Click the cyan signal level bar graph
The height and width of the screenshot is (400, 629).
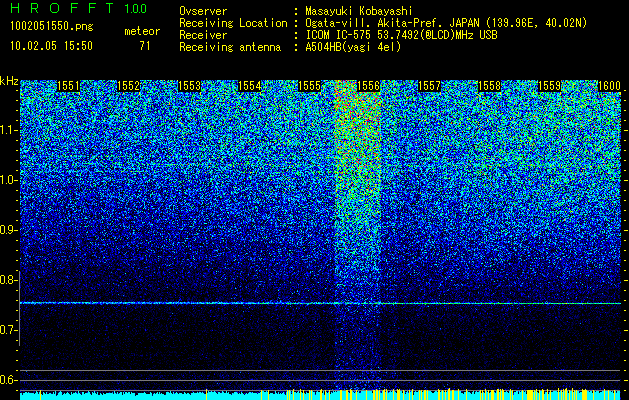click(321, 394)
